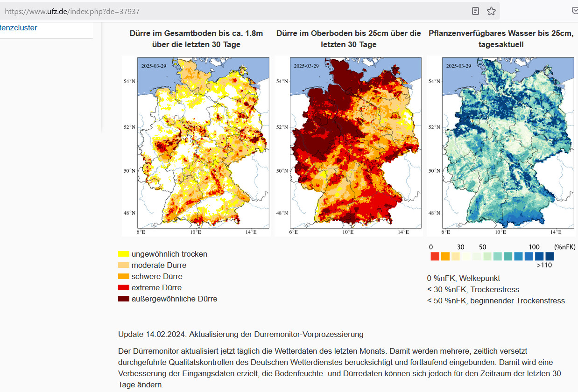
Task: Click the dark red 'außergewöhnliche Dürre' swatch
Action: pos(124,299)
